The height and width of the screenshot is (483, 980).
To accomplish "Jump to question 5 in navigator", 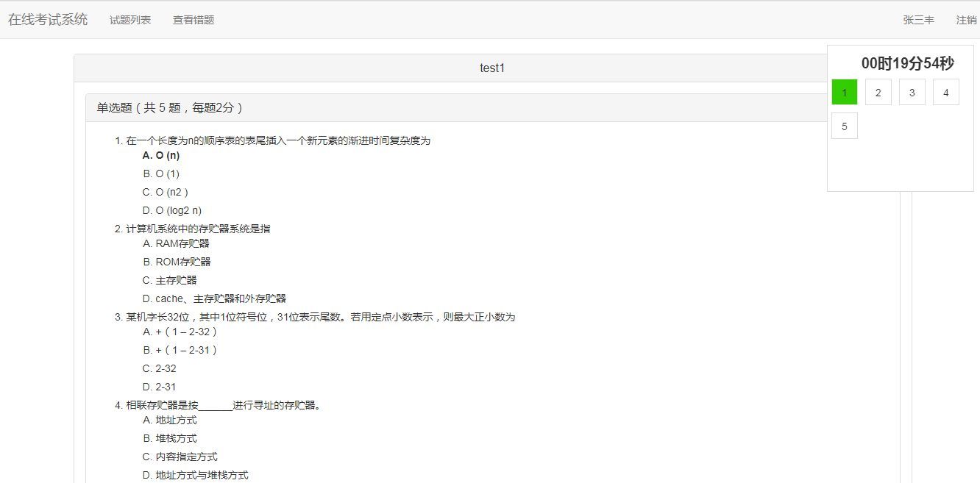I will click(845, 126).
